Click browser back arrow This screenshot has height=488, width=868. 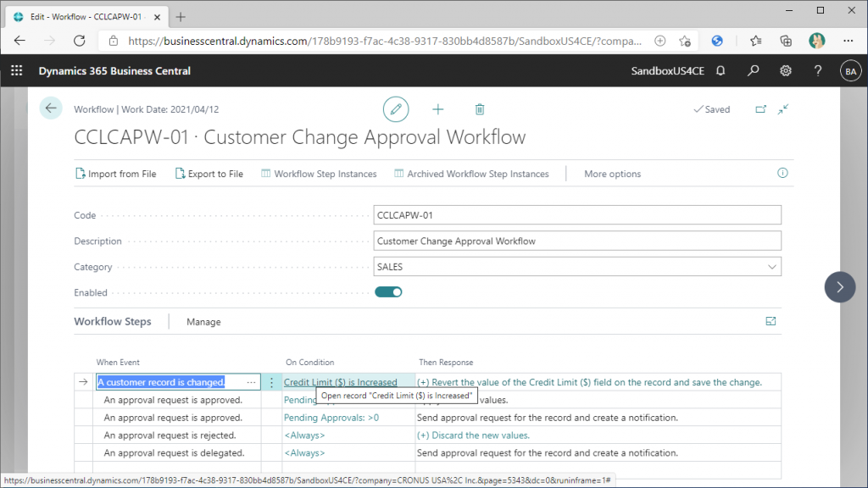[x=20, y=41]
